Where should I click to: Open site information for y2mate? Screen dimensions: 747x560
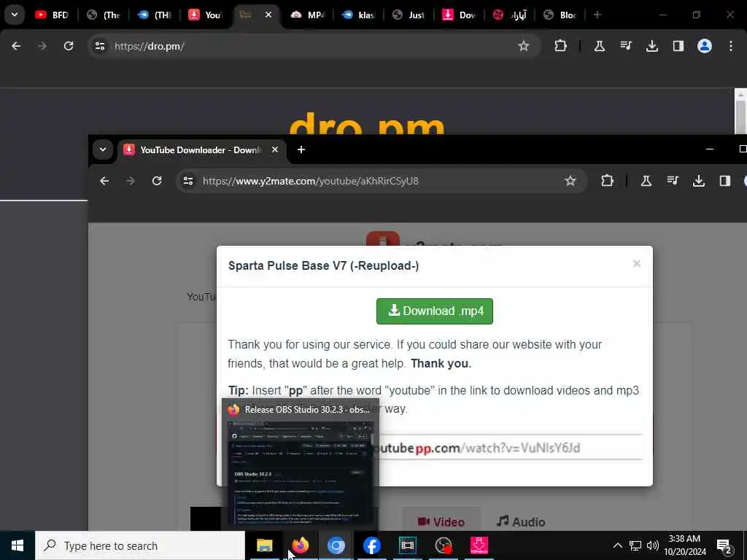click(x=188, y=181)
